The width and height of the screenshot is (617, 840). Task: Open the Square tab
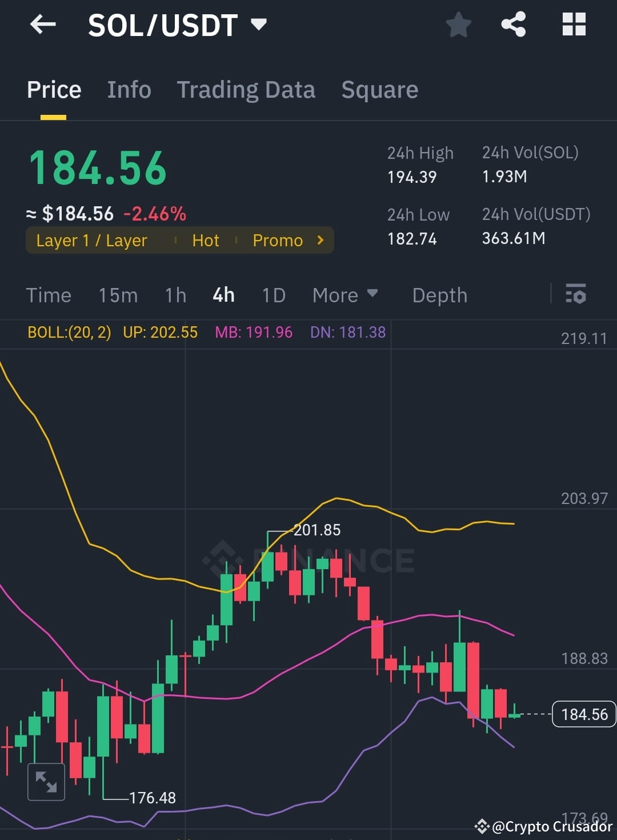pyautogui.click(x=379, y=89)
